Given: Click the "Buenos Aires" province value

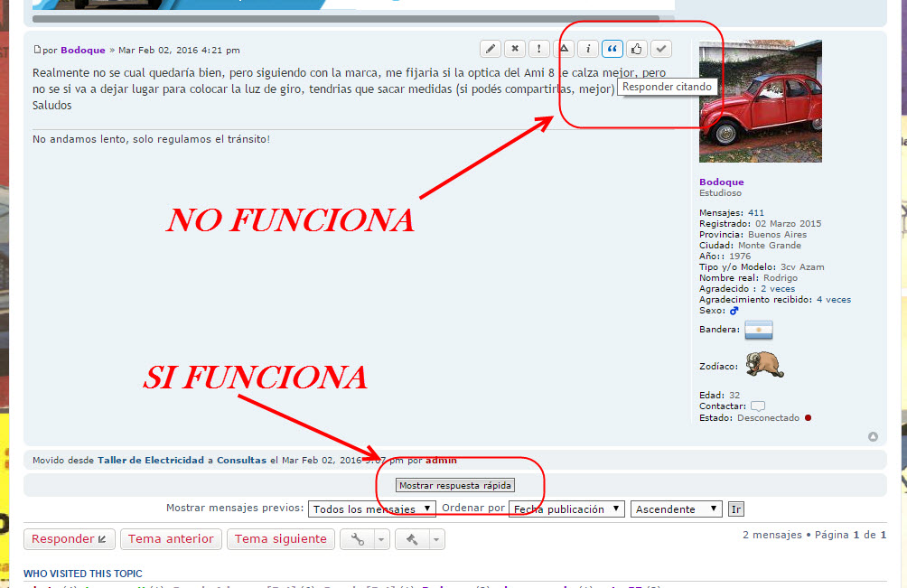Looking at the screenshot, I should [777, 235].
